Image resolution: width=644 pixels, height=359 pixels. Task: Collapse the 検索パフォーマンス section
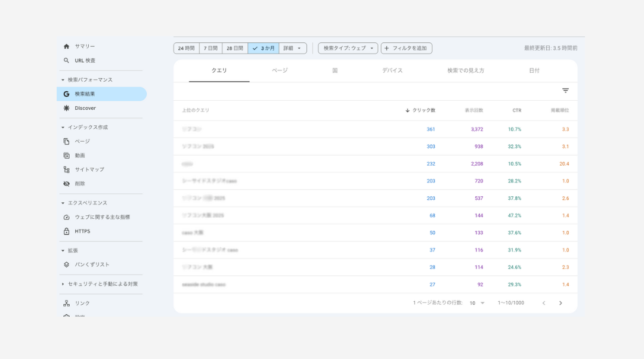[x=63, y=80]
